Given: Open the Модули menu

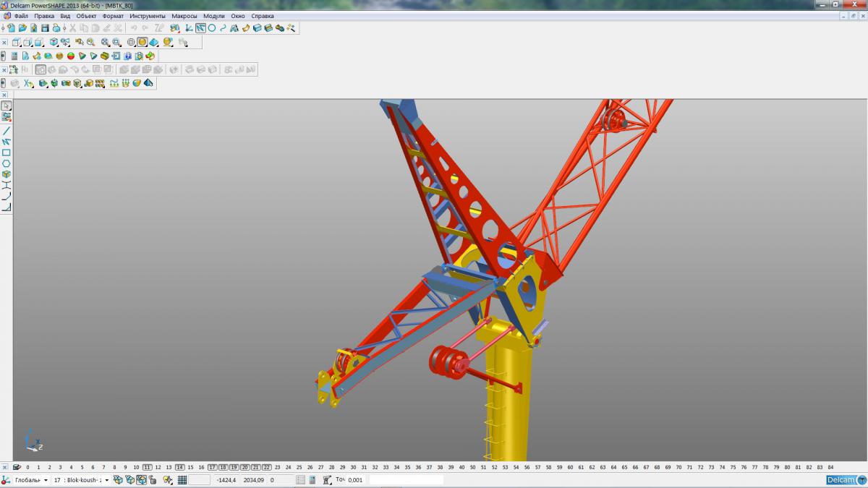Looking at the screenshot, I should click(x=214, y=16).
